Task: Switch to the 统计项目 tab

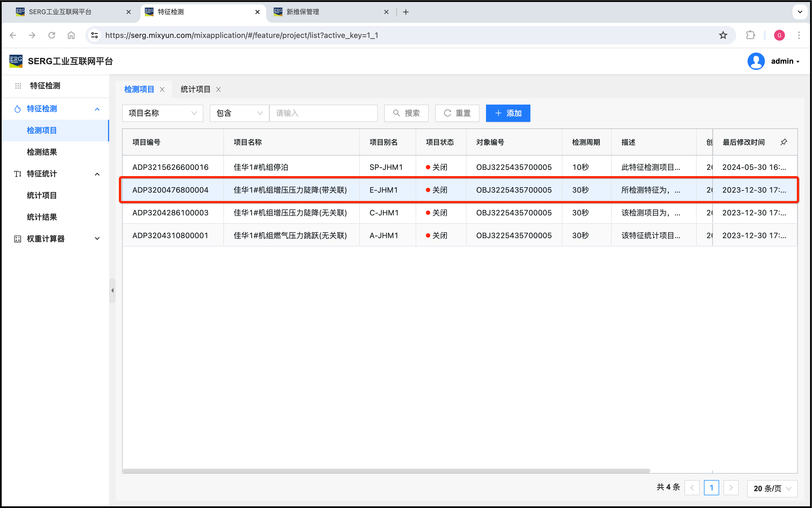Action: [x=195, y=89]
